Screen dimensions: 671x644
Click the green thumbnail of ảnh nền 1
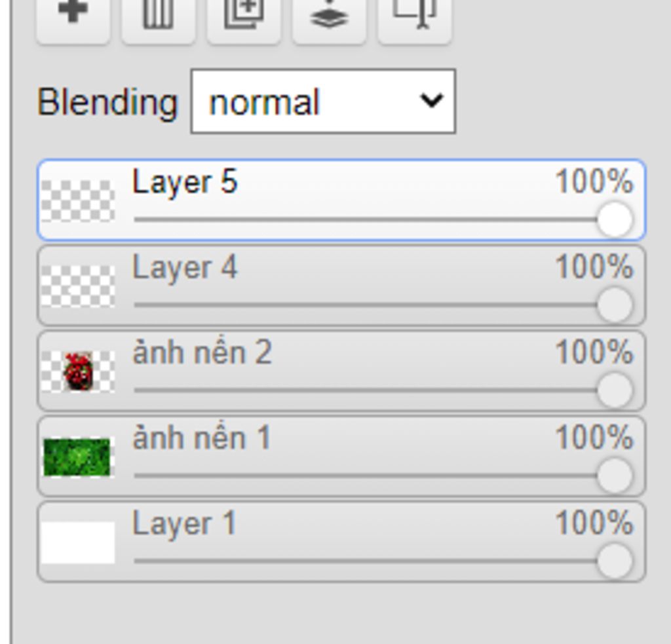click(77, 457)
